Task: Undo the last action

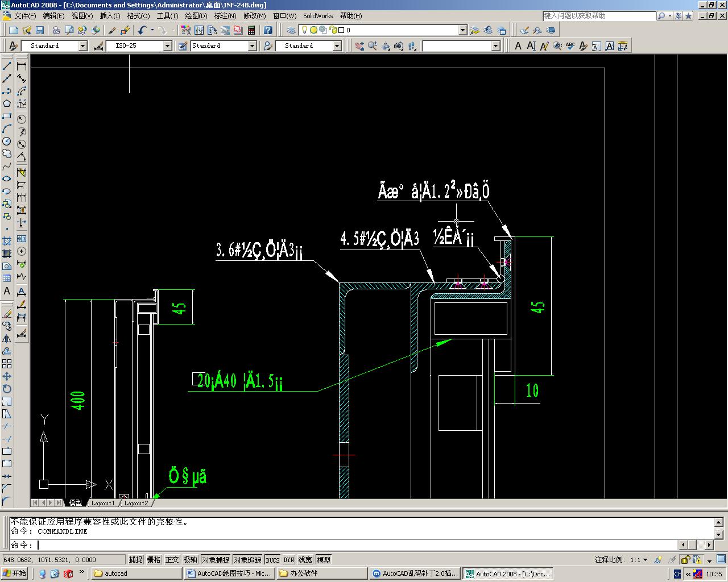Action: coord(142,30)
